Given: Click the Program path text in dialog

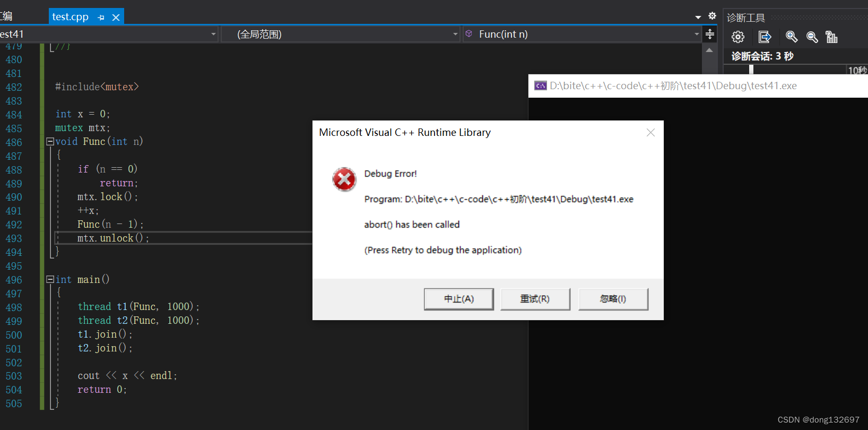Looking at the screenshot, I should (x=499, y=199).
